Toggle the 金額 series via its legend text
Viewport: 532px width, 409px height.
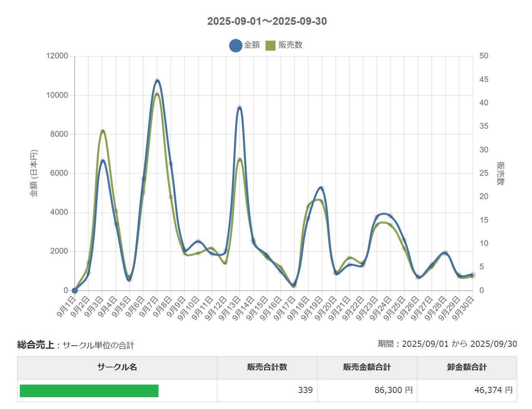tap(252, 45)
